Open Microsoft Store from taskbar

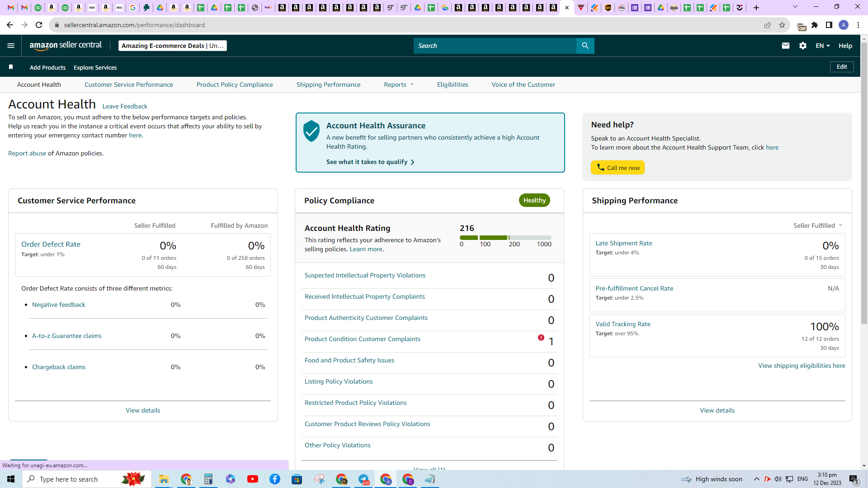click(297, 479)
